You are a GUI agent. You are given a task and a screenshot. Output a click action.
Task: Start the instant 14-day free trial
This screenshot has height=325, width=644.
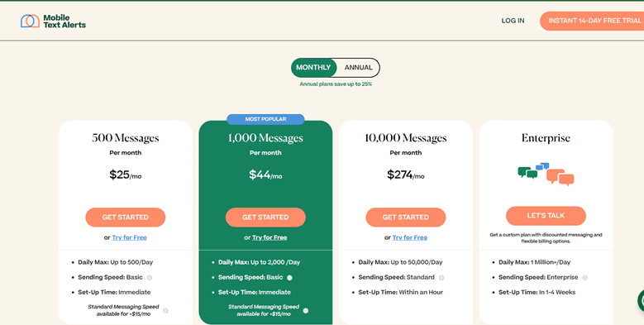[592, 21]
